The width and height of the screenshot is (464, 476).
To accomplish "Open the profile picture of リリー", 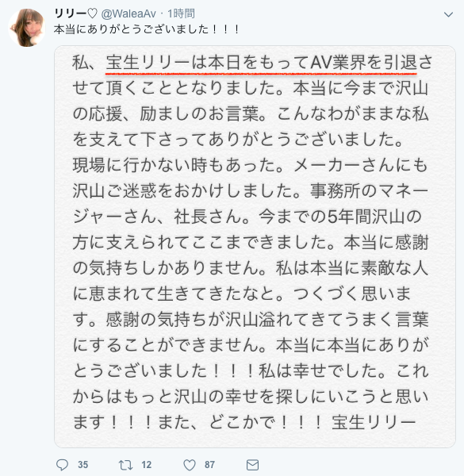I will point(27,28).
